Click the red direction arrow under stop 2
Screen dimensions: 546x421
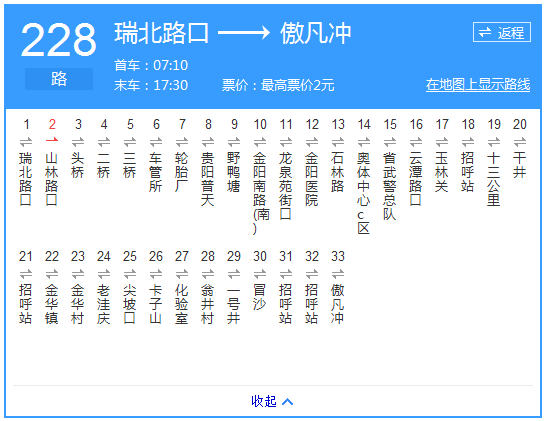click(52, 140)
